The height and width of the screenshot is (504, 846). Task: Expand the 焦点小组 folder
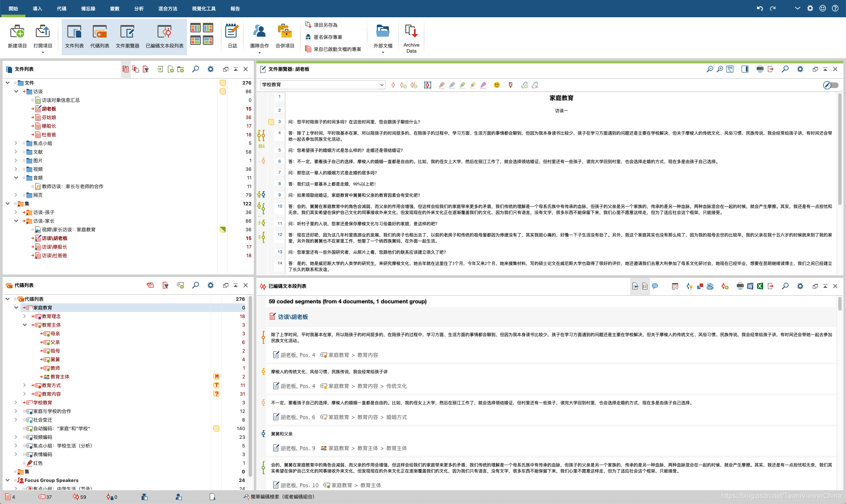(16, 143)
